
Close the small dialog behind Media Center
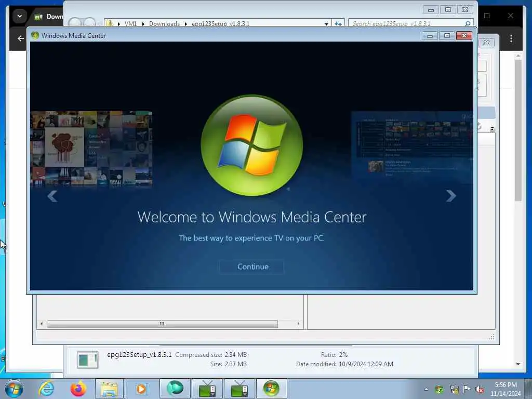486,43
